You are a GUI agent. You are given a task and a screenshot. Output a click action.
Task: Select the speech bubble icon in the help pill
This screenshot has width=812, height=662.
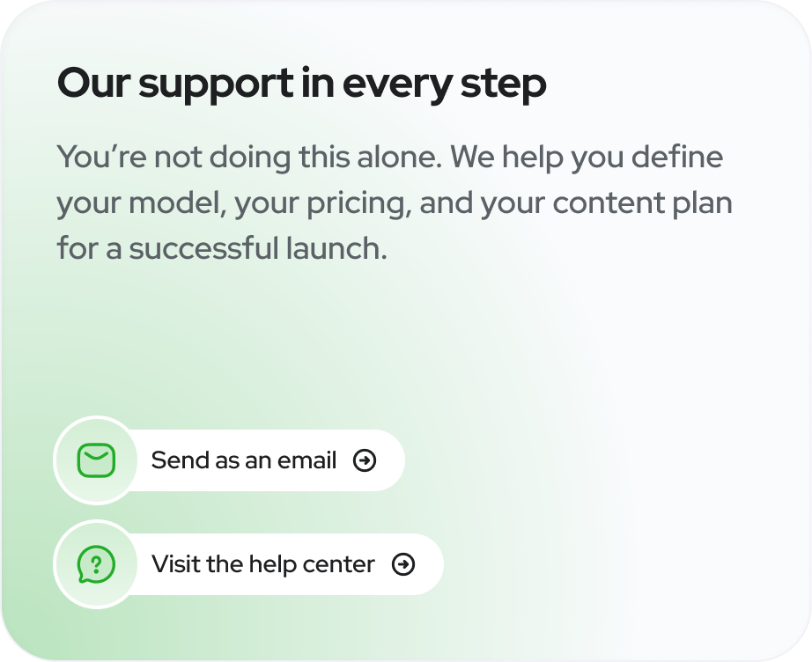[x=96, y=564]
